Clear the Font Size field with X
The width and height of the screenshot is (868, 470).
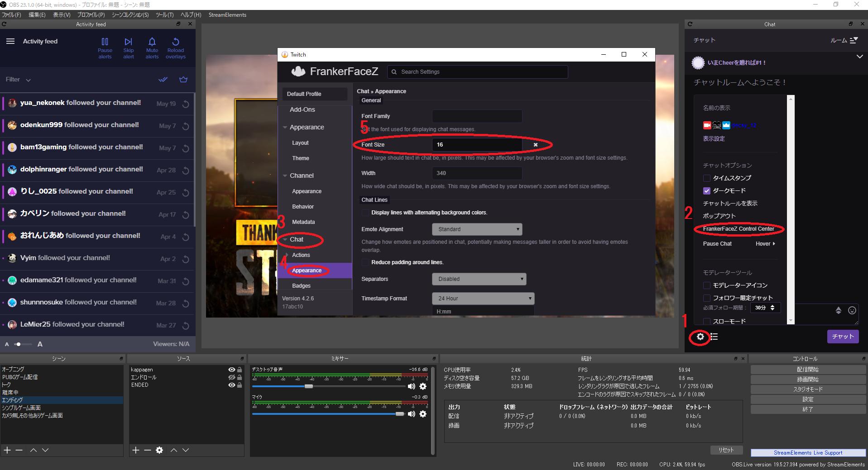(535, 145)
